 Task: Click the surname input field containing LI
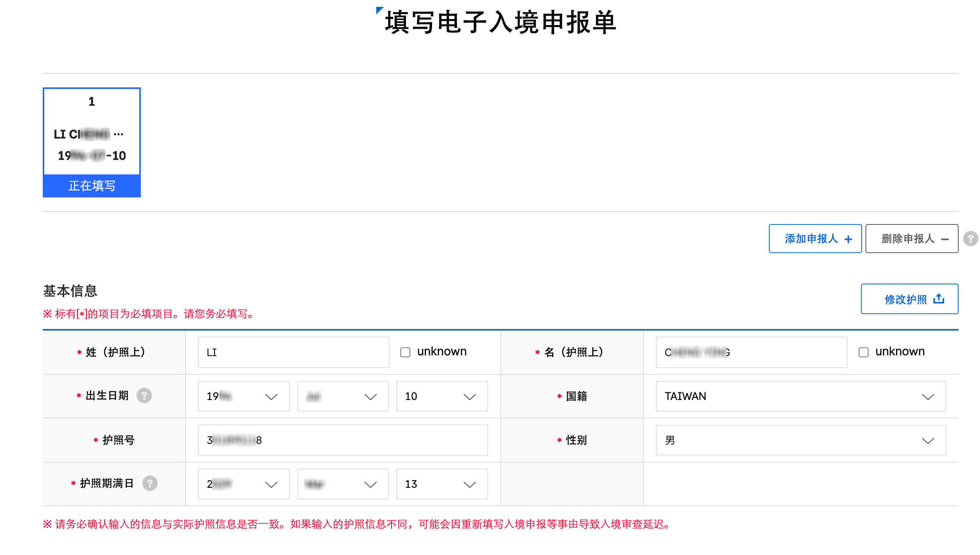[293, 352]
